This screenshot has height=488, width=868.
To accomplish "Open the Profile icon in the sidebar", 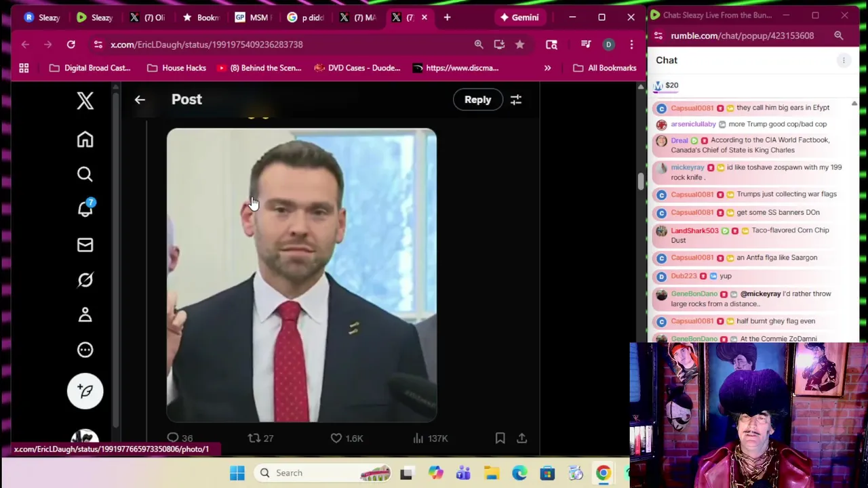I will (x=85, y=314).
